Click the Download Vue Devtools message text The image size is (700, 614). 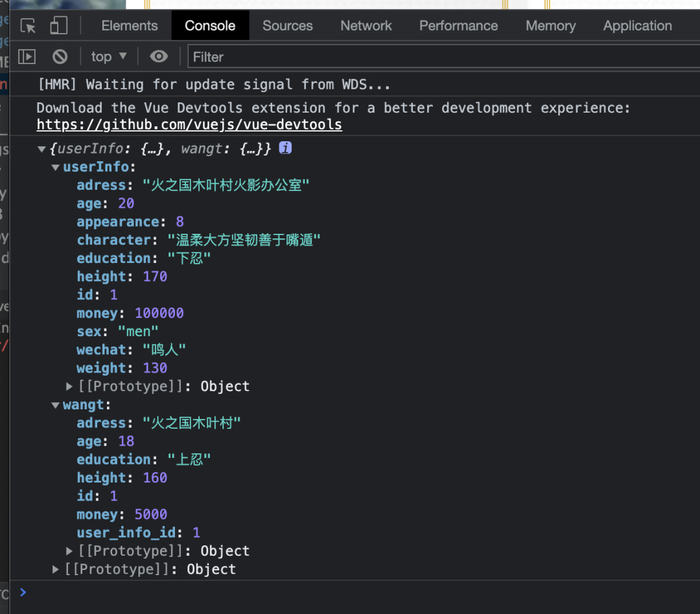(x=333, y=108)
